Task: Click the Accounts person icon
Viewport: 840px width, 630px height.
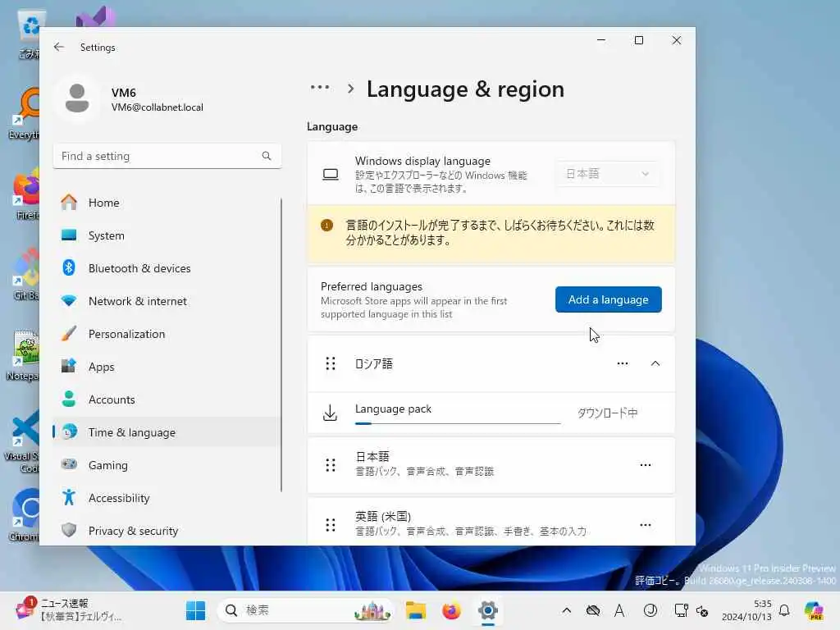Action: 69,399
